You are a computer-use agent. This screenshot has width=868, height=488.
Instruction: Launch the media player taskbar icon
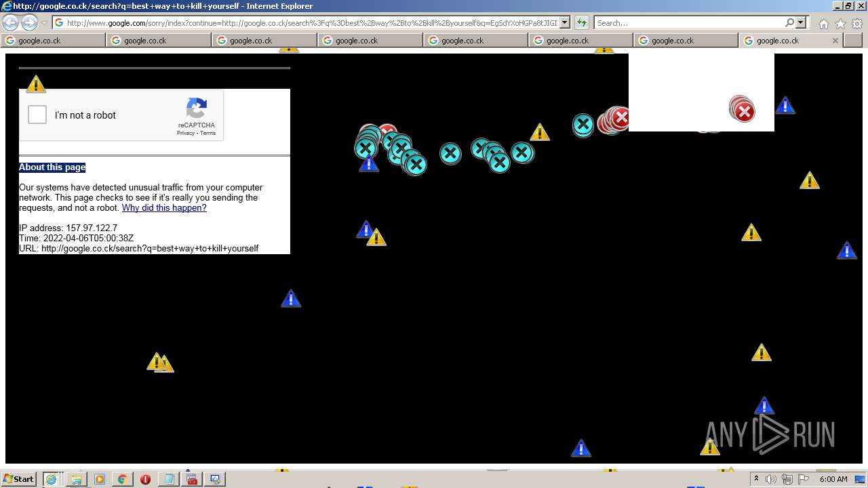tap(100, 479)
